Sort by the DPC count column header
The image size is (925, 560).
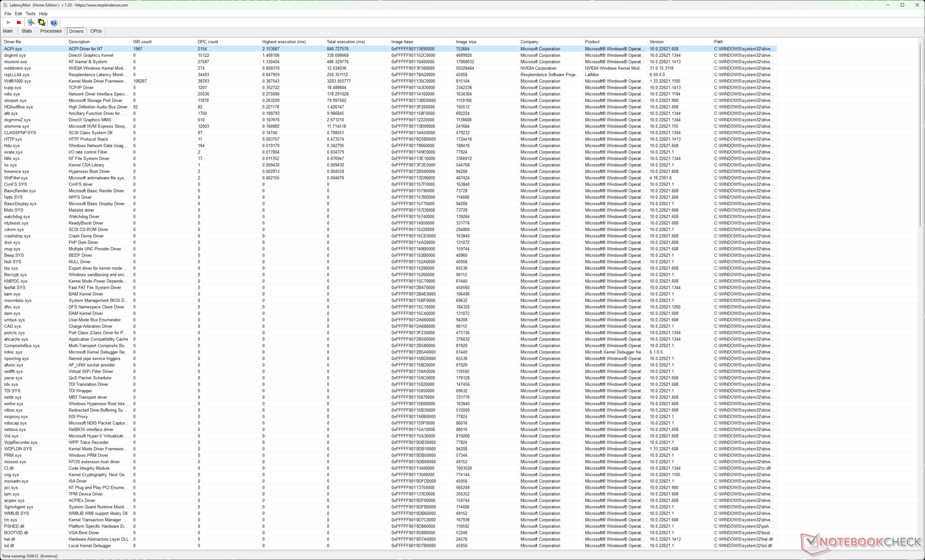(x=208, y=42)
